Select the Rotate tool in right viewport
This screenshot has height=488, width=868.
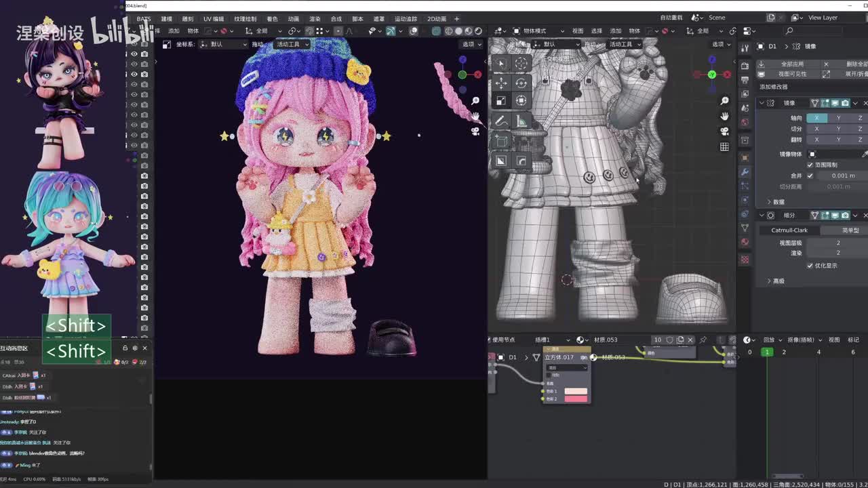coord(521,83)
